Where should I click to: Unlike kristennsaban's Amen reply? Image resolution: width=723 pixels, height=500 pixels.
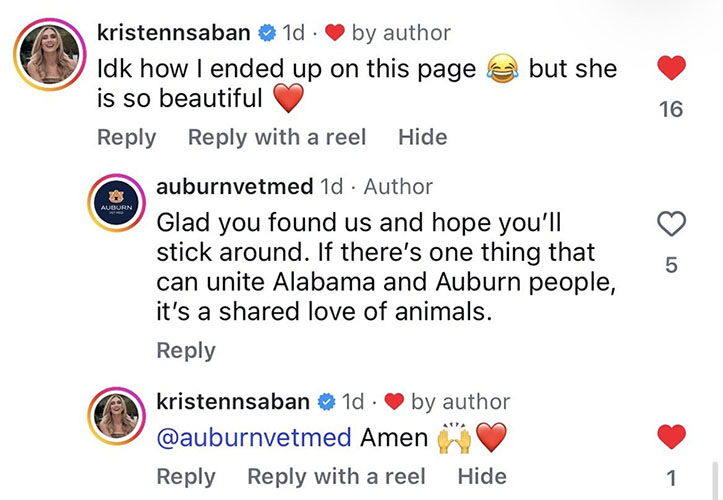[671, 436]
